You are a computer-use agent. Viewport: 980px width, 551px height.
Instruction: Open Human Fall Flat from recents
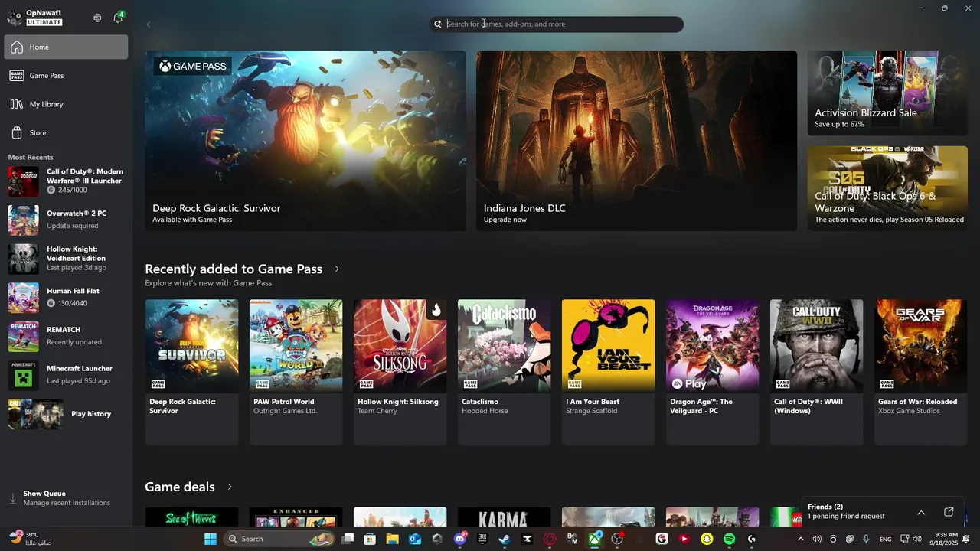click(66, 298)
